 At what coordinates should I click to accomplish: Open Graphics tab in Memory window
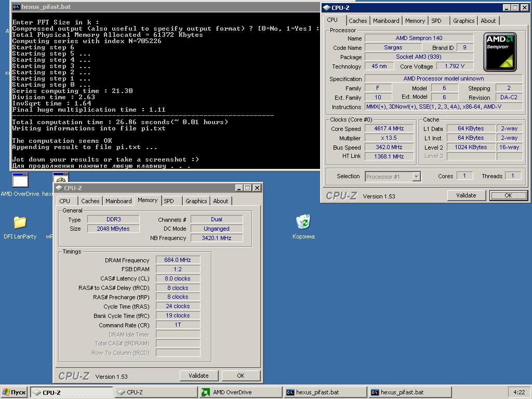coord(196,201)
